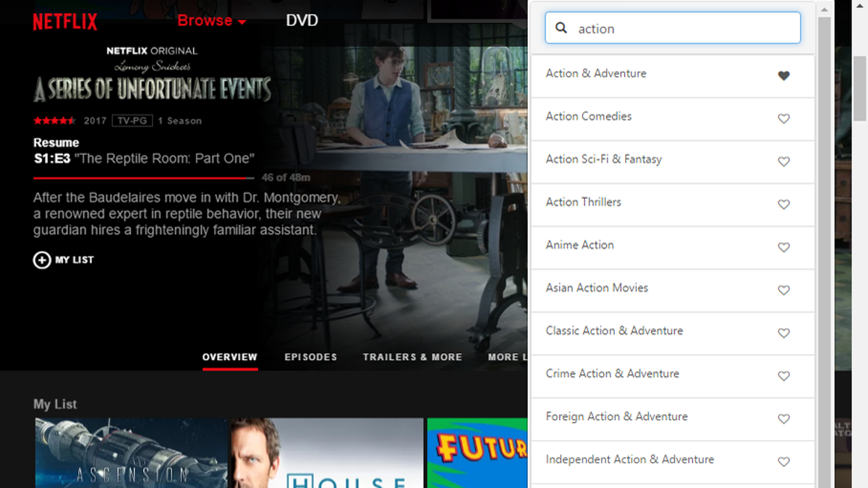Switch to the Overview tab
The height and width of the screenshot is (488, 868).
click(x=230, y=357)
